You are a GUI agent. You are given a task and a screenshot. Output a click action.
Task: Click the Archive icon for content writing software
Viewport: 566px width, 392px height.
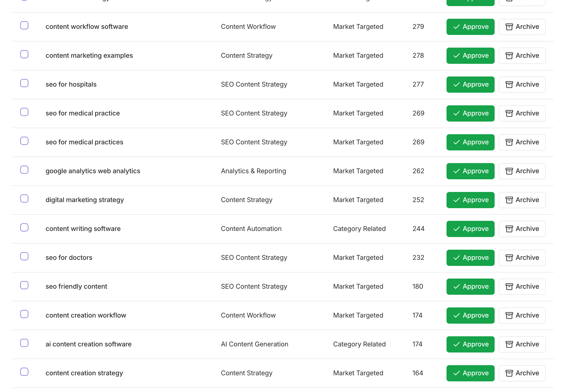509,229
